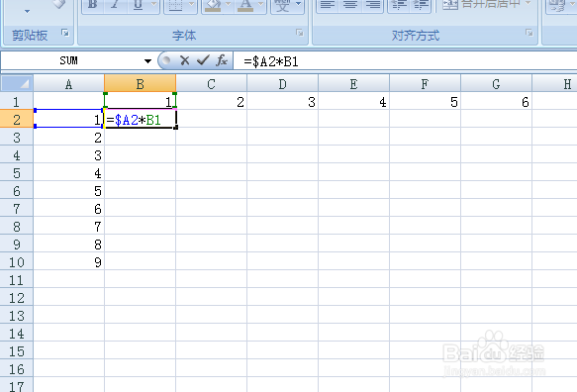Decrease the cell indent
This screenshot has width=577, height=392.
(x=398, y=5)
